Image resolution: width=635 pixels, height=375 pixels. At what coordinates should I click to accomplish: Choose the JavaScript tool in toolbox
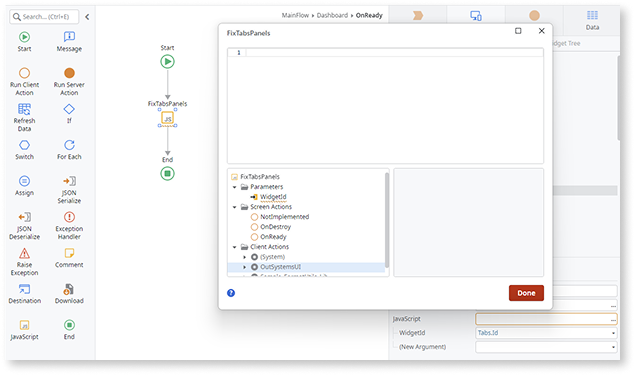24,330
